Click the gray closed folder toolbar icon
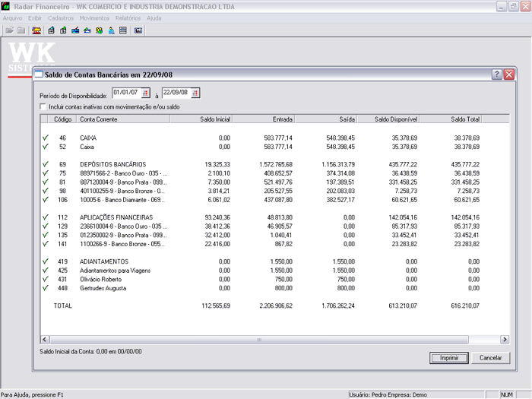Viewport: 532px width, 399px height. pyautogui.click(x=21, y=30)
